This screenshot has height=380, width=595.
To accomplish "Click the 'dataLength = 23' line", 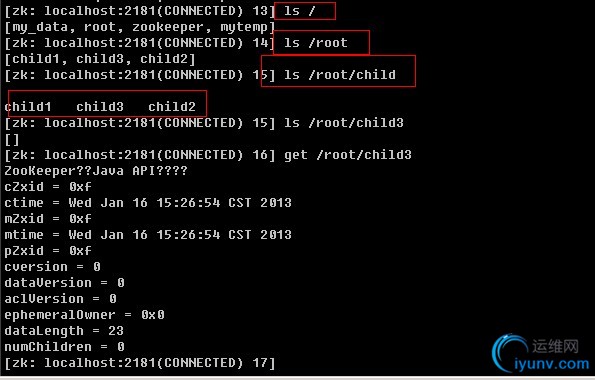I will click(x=64, y=331).
